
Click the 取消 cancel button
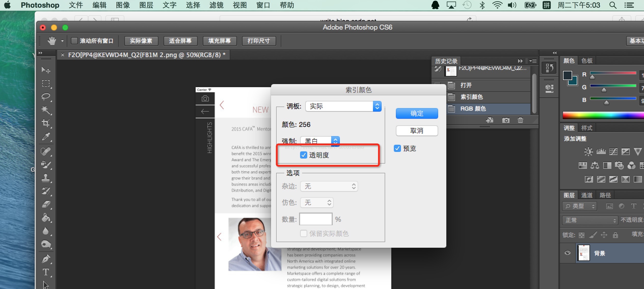(x=417, y=130)
